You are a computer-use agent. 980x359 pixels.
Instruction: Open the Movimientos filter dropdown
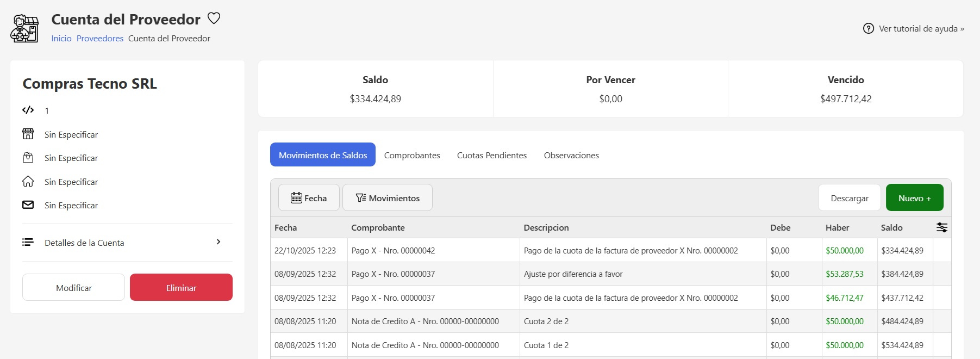point(388,198)
